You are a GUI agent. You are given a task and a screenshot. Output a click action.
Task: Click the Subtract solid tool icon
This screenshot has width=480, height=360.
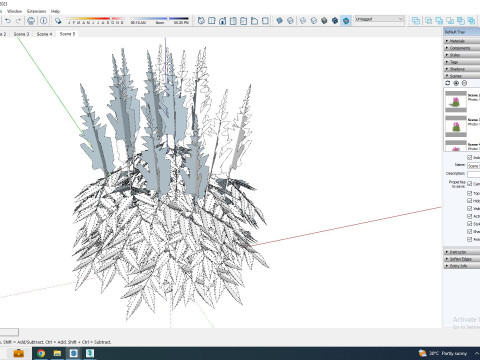point(450,21)
